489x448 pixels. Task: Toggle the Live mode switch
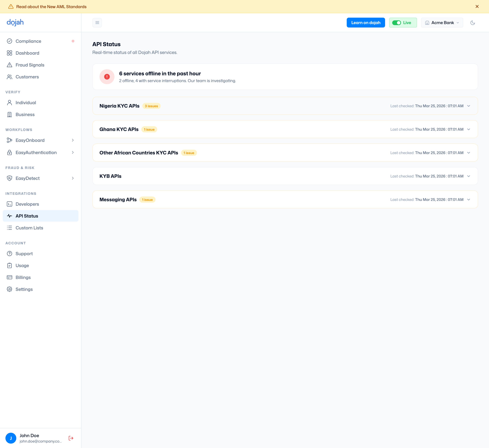(x=397, y=23)
